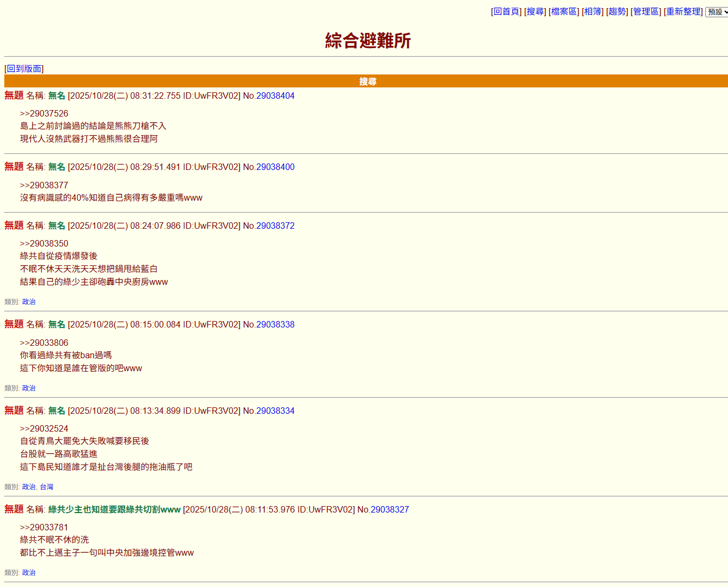Click the orange 搜尋 header bar
This screenshot has width=728, height=587.
(367, 81)
